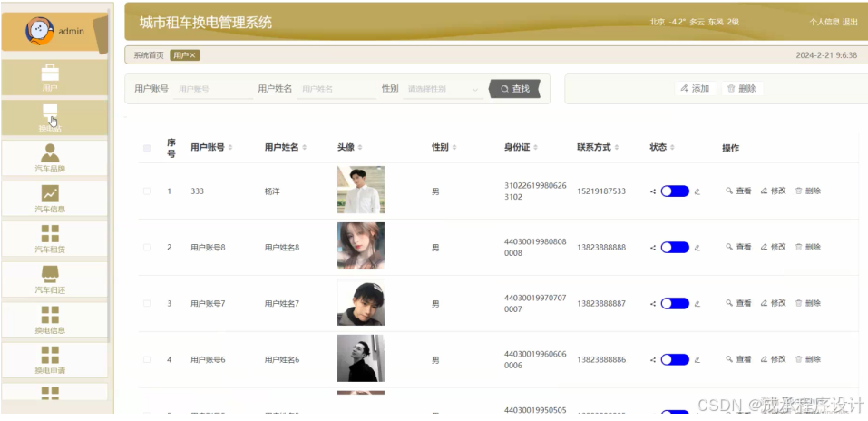Open the 换电申请 sidebar item

point(54,360)
